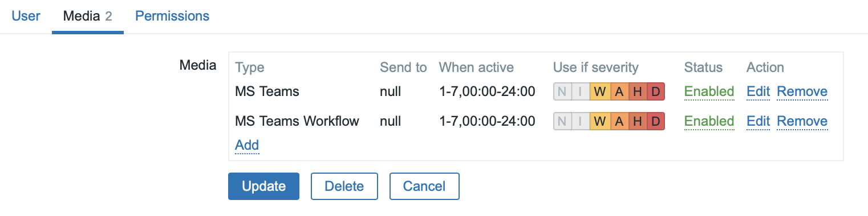Click H severity box for MS Teams Workflow
The width and height of the screenshot is (868, 216).
click(637, 121)
